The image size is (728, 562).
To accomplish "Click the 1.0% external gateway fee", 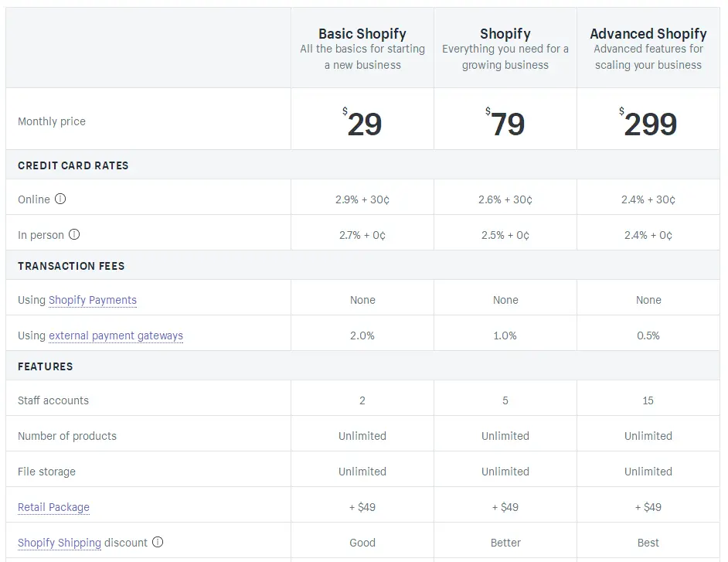I will (505, 335).
